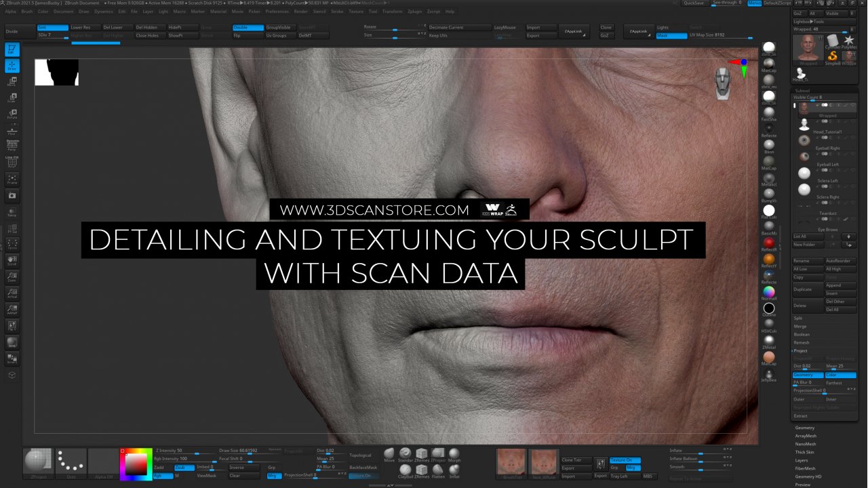
Task: Activate the Draw mode icon
Action: pos(12,66)
